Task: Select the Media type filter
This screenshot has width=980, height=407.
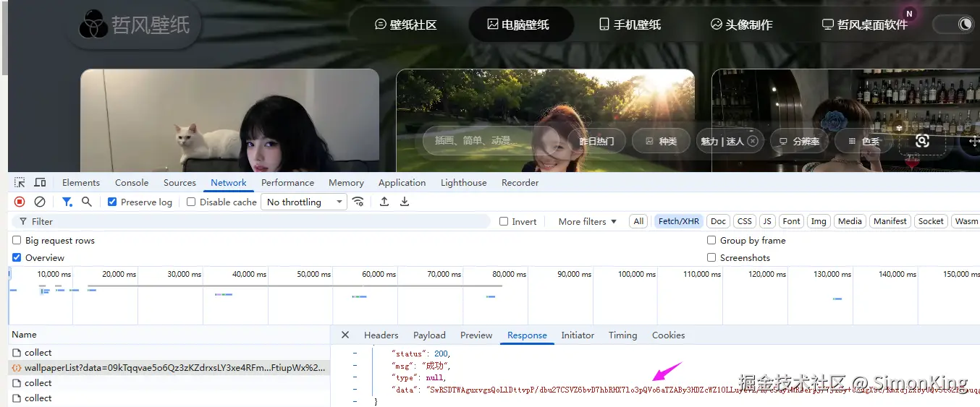Action: click(850, 221)
